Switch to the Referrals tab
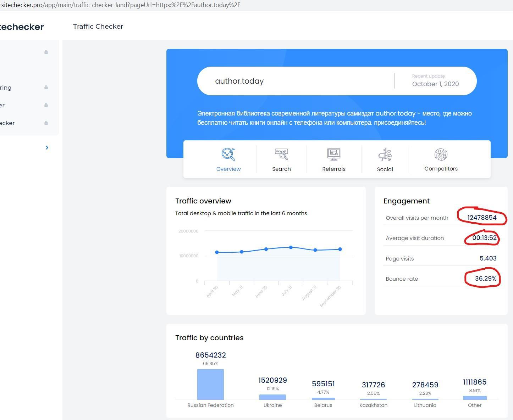The height and width of the screenshot is (420, 513). click(x=333, y=159)
